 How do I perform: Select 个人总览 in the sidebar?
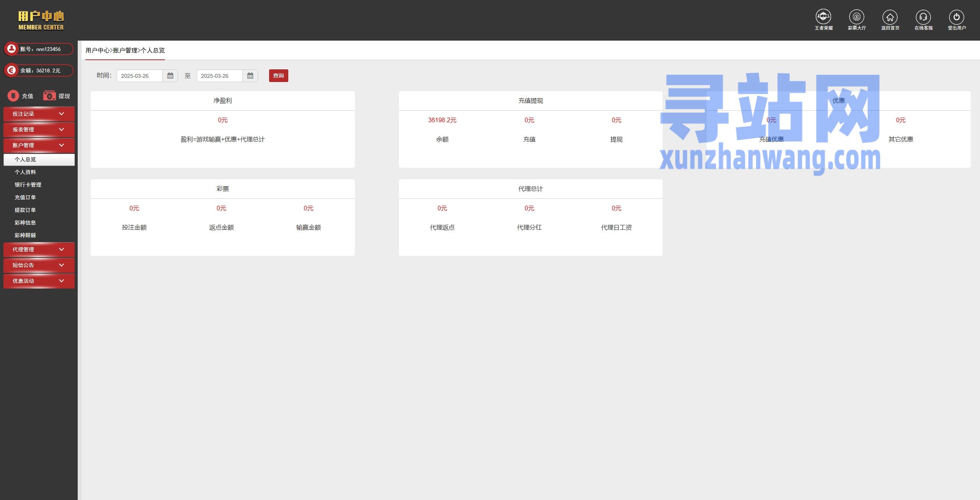pyautogui.click(x=39, y=159)
